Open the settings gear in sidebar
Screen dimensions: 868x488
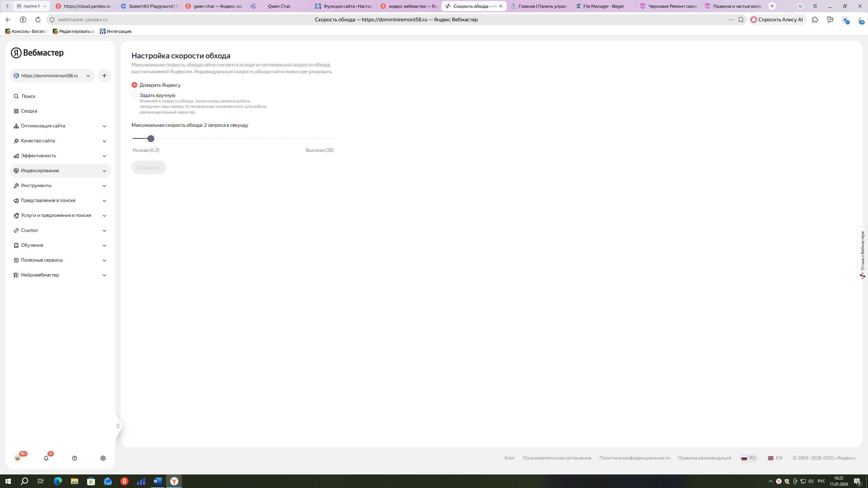click(x=103, y=458)
